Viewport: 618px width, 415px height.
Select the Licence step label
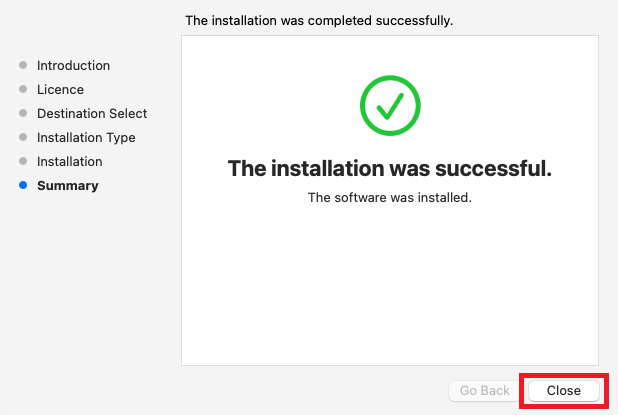coord(60,90)
